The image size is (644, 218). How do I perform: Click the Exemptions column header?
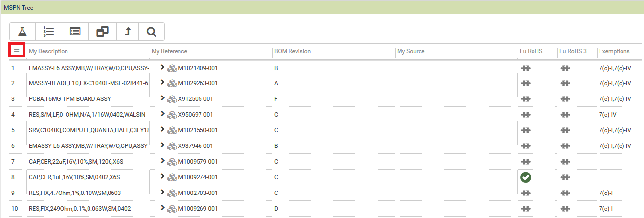coord(614,51)
